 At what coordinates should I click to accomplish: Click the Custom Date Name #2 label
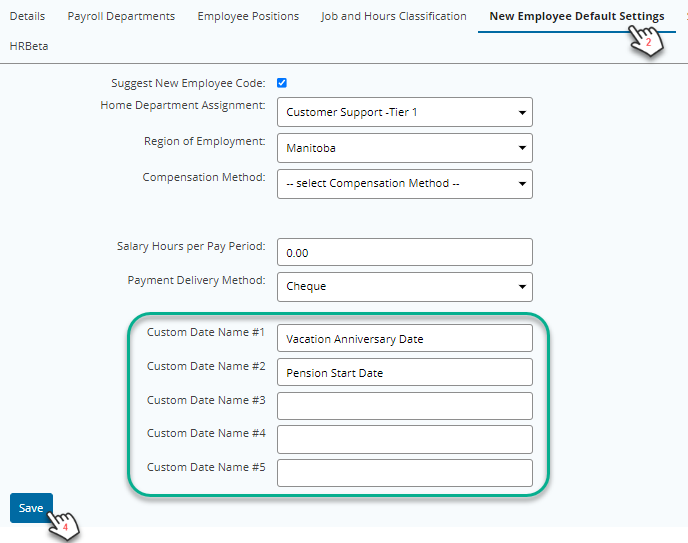click(206, 366)
